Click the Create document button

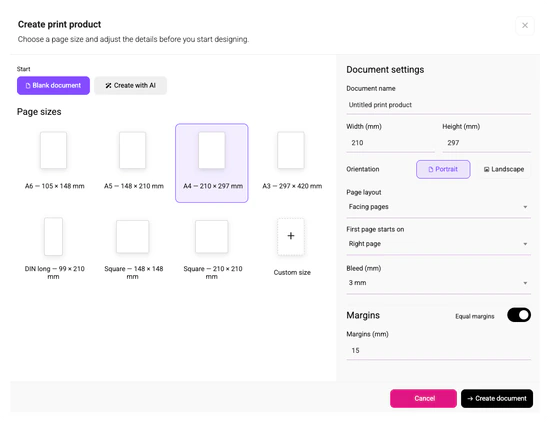tap(497, 398)
